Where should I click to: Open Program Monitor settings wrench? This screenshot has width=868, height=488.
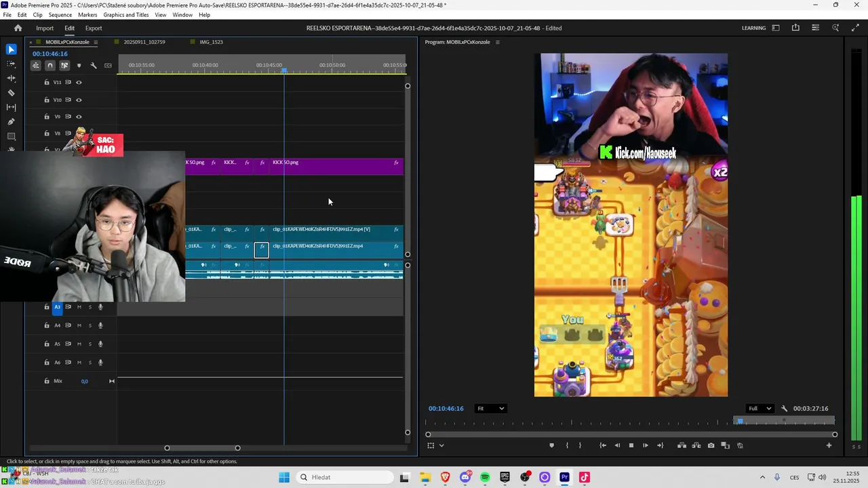[x=785, y=409]
